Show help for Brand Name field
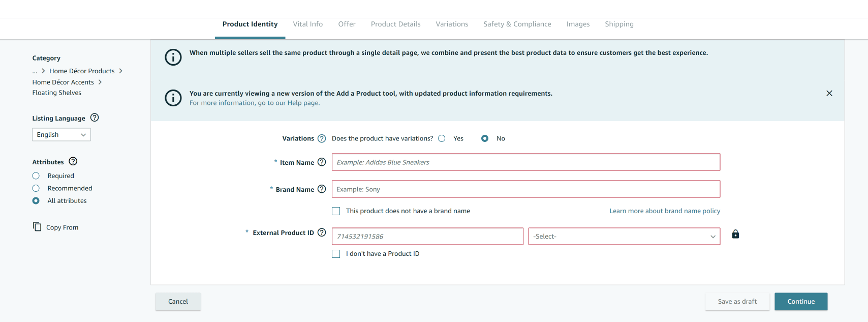868x322 pixels. (322, 189)
